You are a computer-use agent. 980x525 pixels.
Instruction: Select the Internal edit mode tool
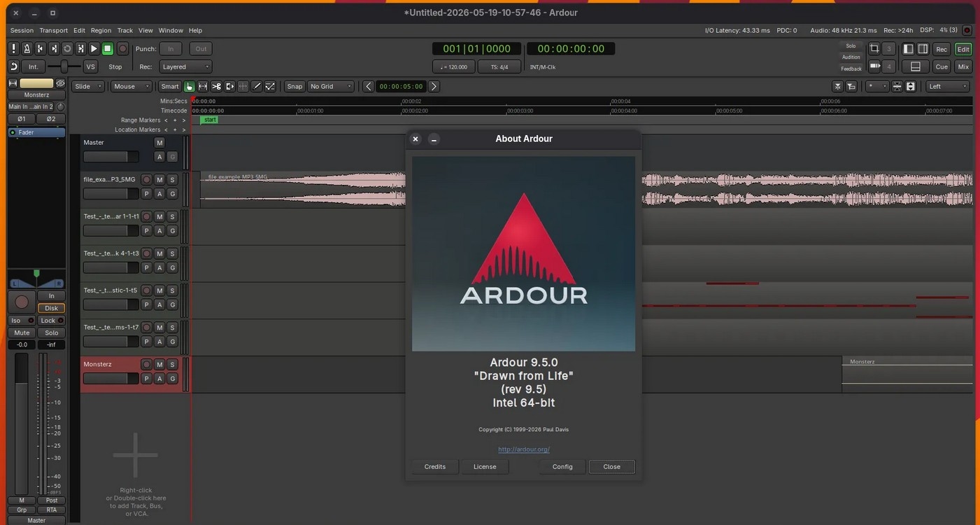(270, 86)
